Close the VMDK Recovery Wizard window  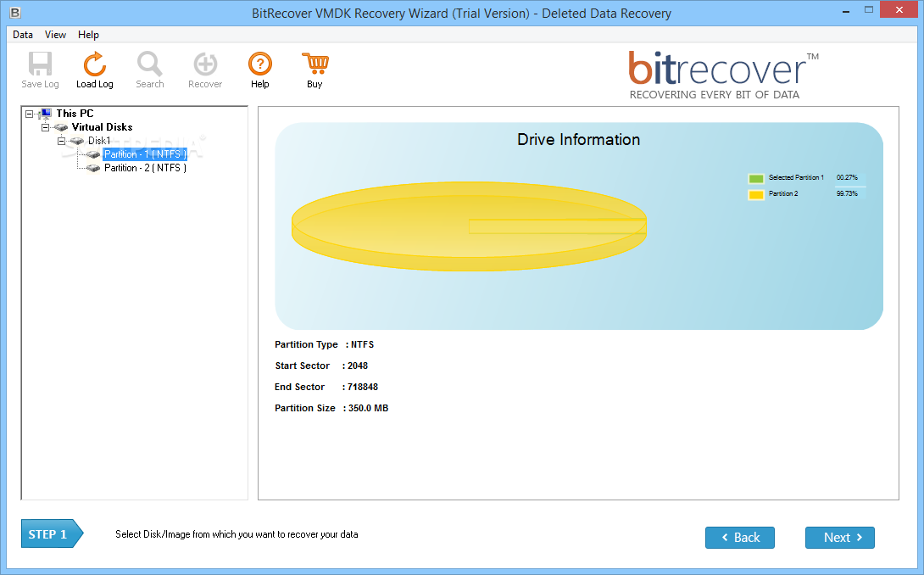(899, 9)
